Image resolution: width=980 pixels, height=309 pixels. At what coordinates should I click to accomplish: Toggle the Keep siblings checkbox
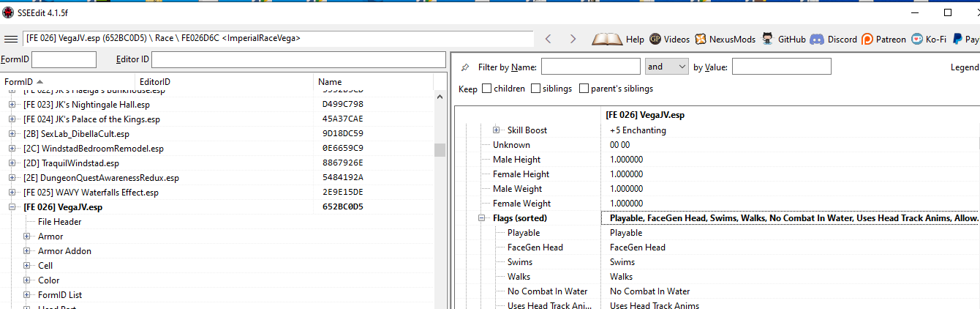(x=536, y=89)
